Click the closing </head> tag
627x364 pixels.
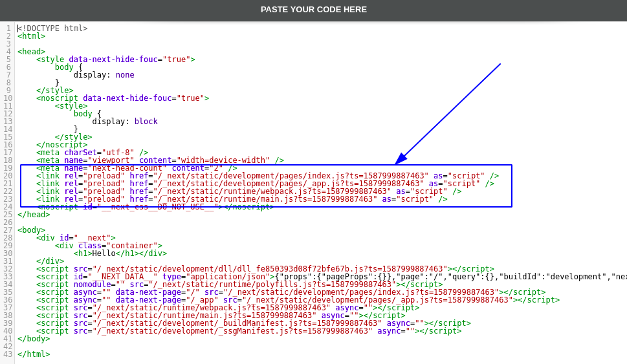(x=34, y=215)
